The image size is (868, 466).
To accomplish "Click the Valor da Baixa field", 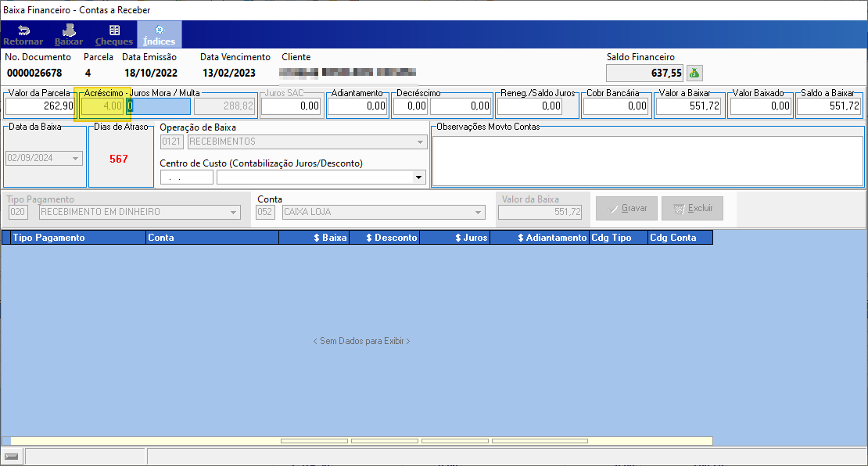I will pos(540,212).
